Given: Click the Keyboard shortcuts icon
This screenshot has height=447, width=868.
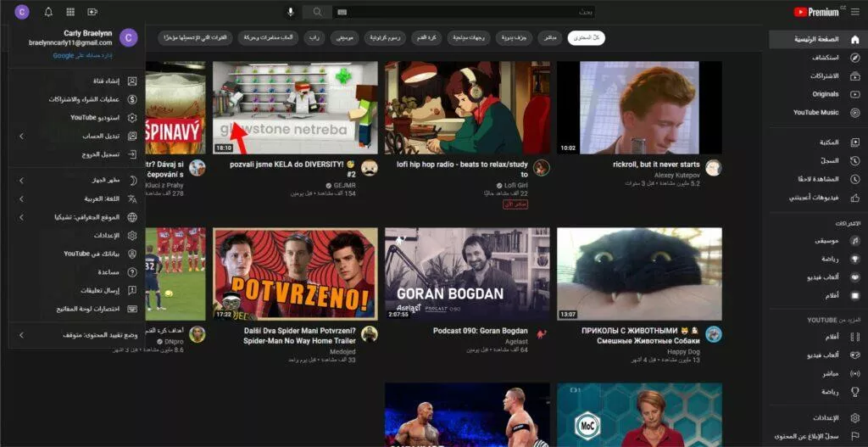Looking at the screenshot, I should click(131, 309).
